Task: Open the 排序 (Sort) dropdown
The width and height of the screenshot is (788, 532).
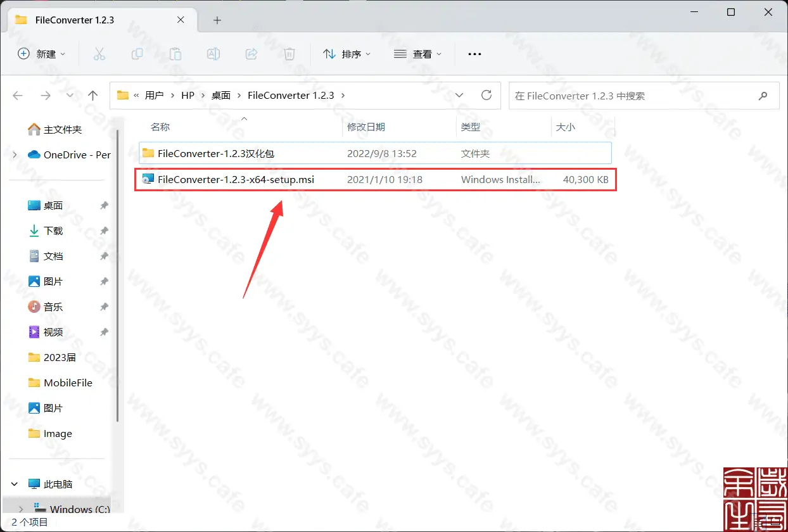Action: (x=346, y=54)
